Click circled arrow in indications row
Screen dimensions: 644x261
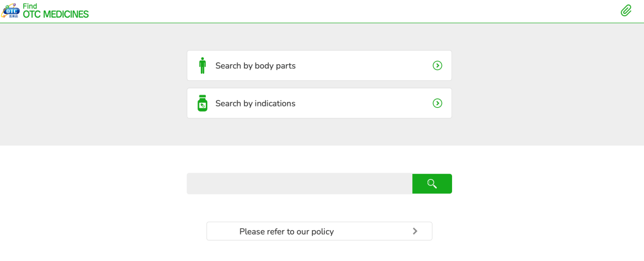[437, 103]
